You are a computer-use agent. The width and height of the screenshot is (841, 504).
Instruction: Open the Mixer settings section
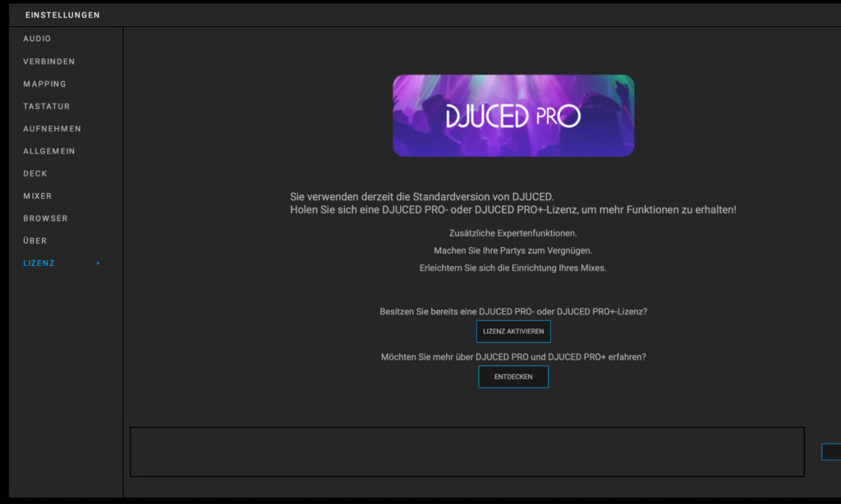[38, 196]
